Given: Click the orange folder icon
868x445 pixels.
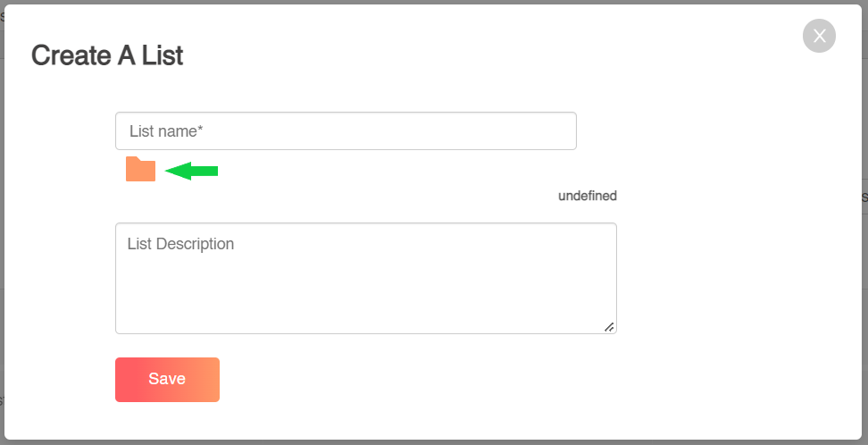Looking at the screenshot, I should [x=140, y=169].
